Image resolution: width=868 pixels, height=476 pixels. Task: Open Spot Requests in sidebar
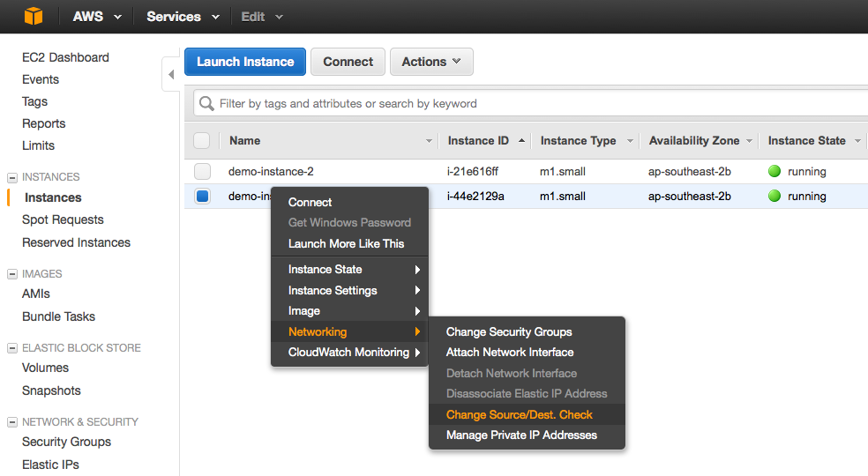click(64, 219)
